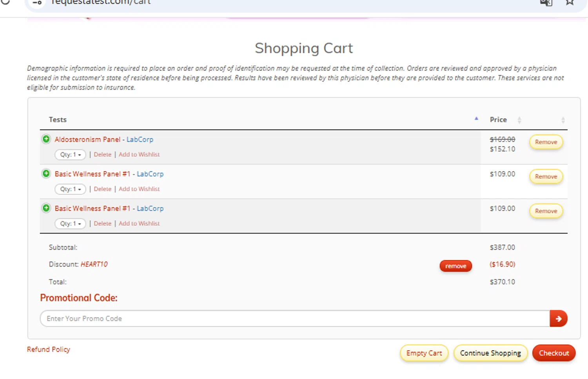588x379 pixels.
Task: Sort the Tests column using its blue arrow
Action: (x=476, y=119)
